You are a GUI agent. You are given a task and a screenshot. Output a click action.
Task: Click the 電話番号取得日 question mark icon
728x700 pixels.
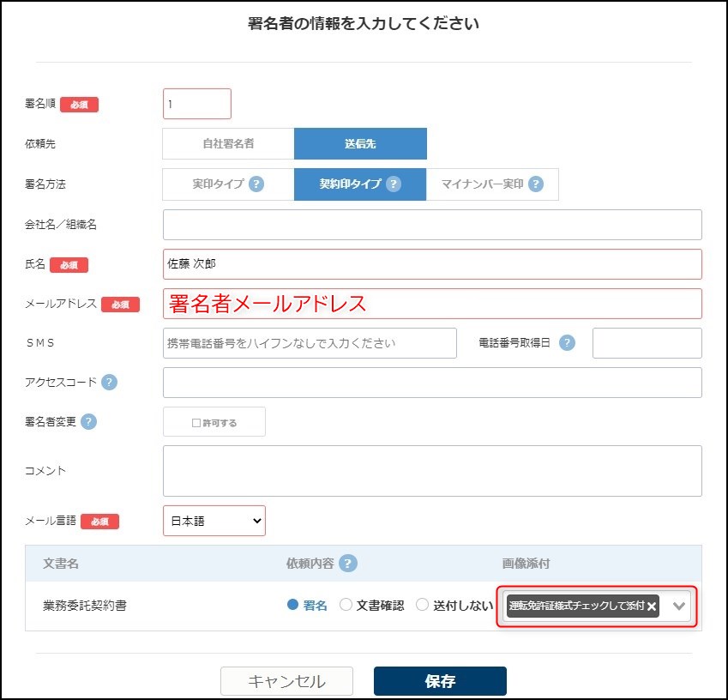565,342
